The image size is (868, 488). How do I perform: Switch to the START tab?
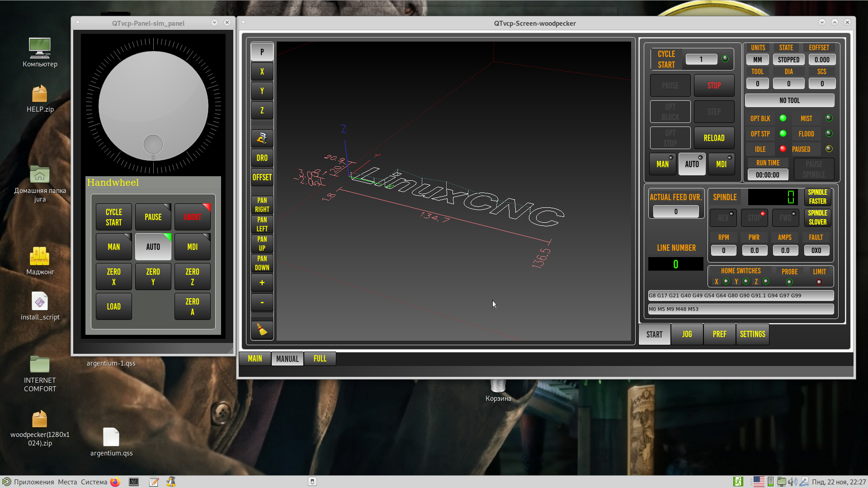pyautogui.click(x=654, y=334)
